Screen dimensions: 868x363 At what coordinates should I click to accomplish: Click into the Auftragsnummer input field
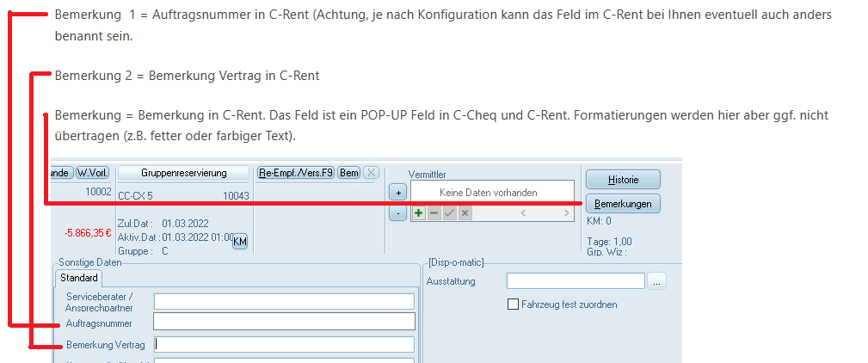point(284,322)
